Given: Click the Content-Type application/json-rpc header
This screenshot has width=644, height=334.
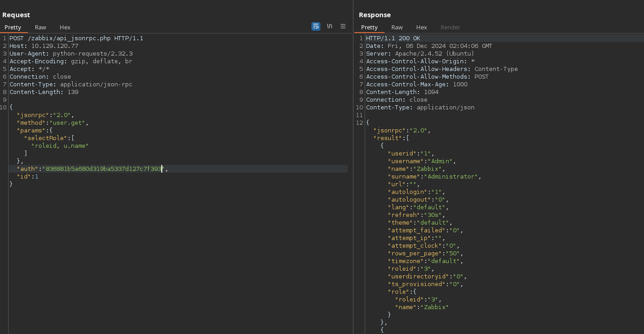Looking at the screenshot, I should coord(71,84).
